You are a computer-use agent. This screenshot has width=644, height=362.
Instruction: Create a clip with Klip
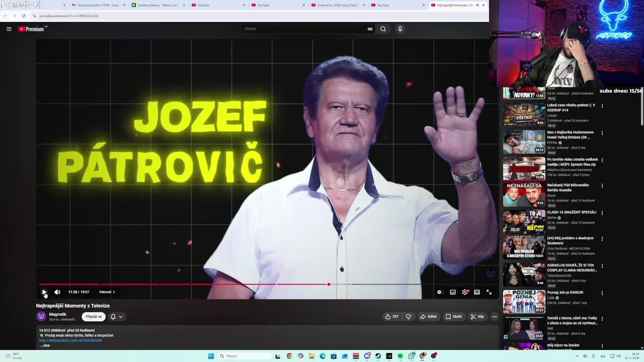coord(477,317)
